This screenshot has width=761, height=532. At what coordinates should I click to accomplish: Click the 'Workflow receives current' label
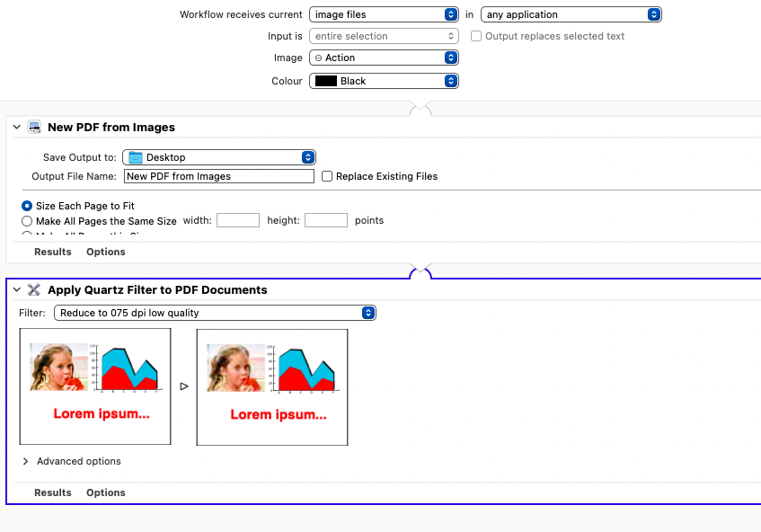point(241,14)
